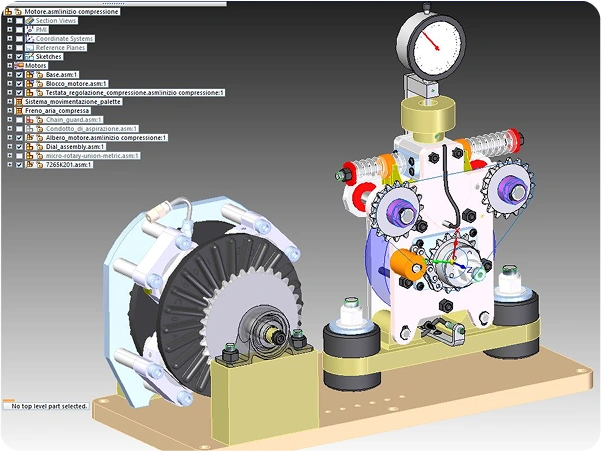Viewport: 601px width, 451px height.
Task: Expand the Dial_assembly.asm:1 node
Action: tap(9, 146)
